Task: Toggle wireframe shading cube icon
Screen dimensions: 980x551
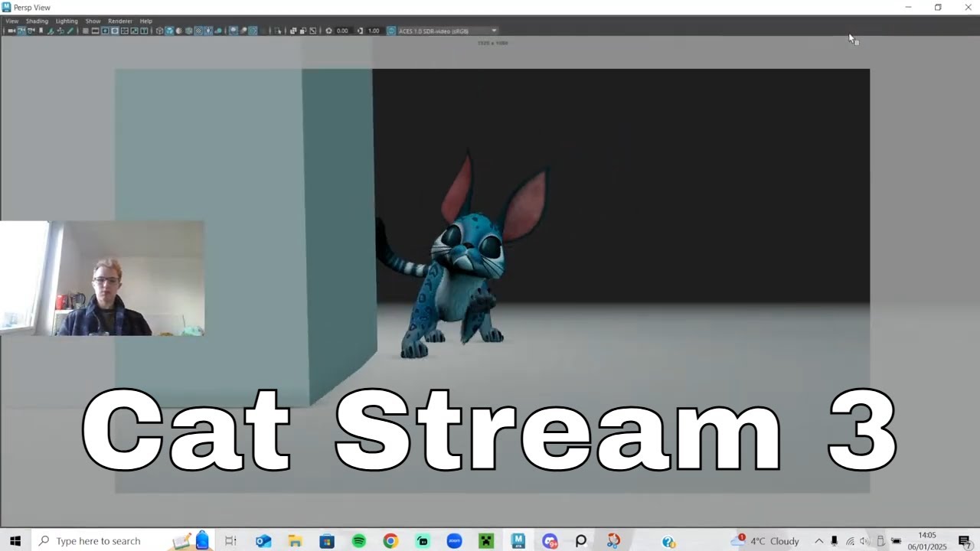Action: [159, 31]
